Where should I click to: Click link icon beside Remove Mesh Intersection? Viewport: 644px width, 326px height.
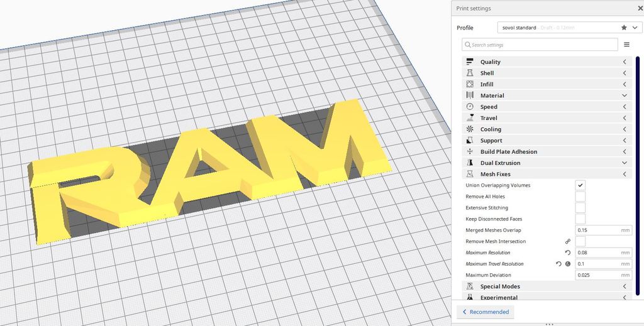click(x=568, y=241)
